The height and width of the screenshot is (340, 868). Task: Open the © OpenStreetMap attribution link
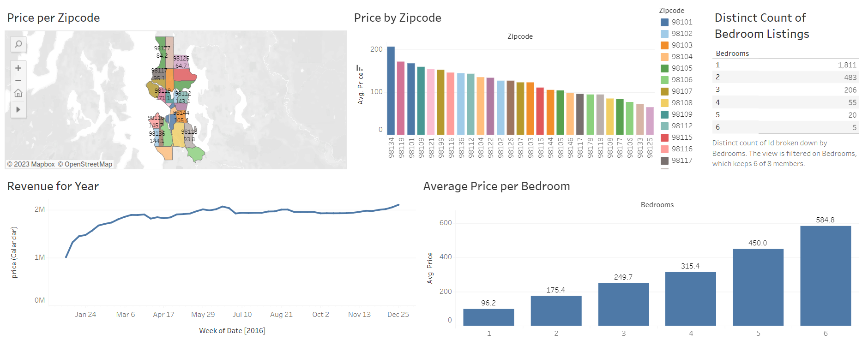click(85, 164)
